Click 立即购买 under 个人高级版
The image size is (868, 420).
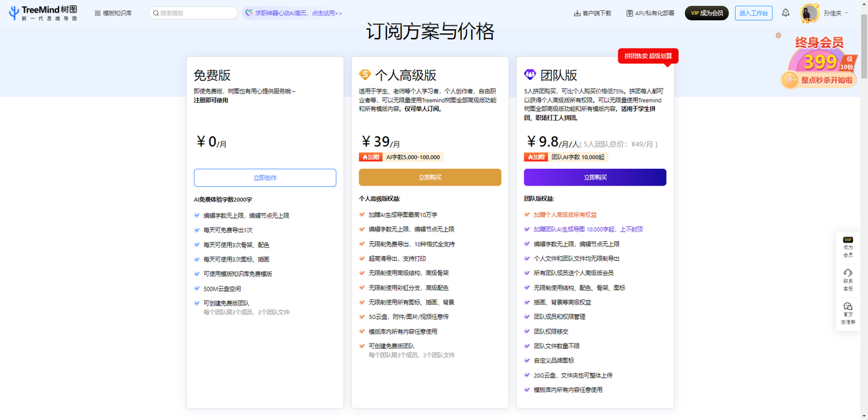click(x=430, y=177)
